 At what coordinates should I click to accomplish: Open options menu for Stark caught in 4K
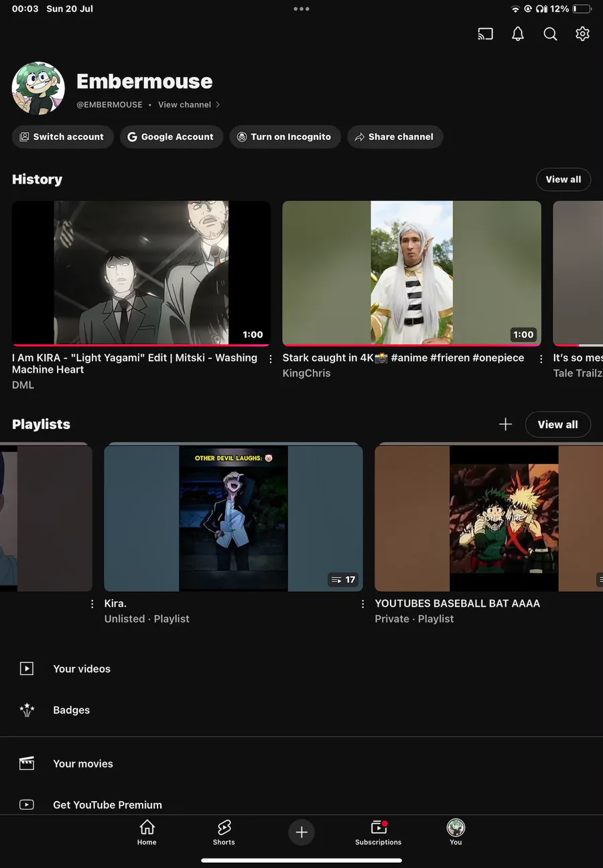541,359
